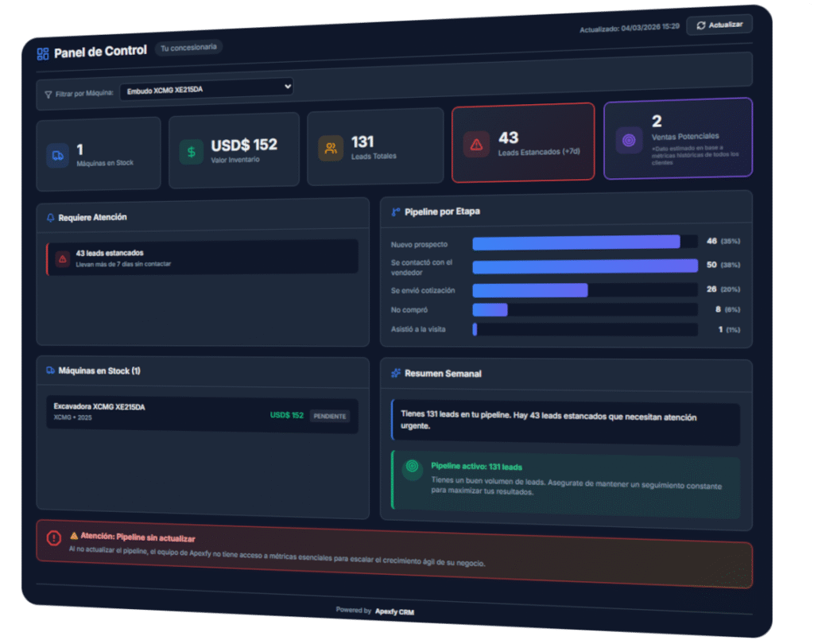Click the PENDIENTE status badge

coord(329,416)
